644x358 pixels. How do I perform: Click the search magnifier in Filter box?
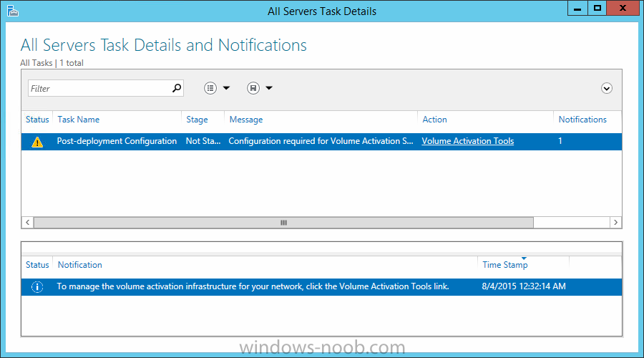(x=177, y=88)
